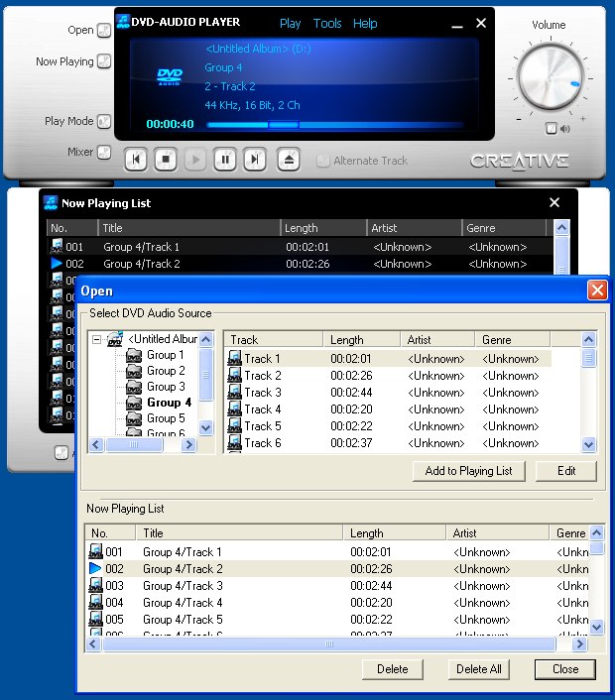
Task: Click the Now Playing side button
Action: (x=104, y=61)
